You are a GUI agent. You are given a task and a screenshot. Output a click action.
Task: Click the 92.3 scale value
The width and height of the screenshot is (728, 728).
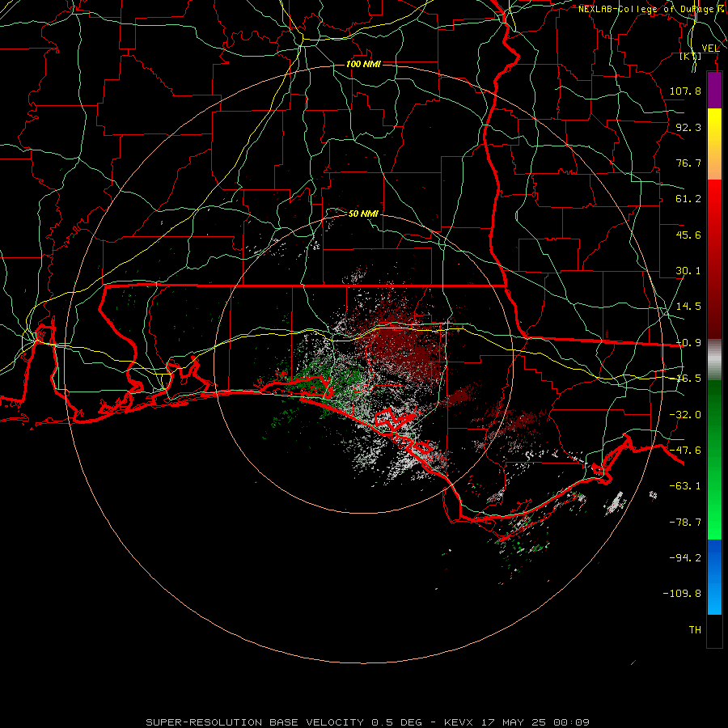click(x=688, y=127)
